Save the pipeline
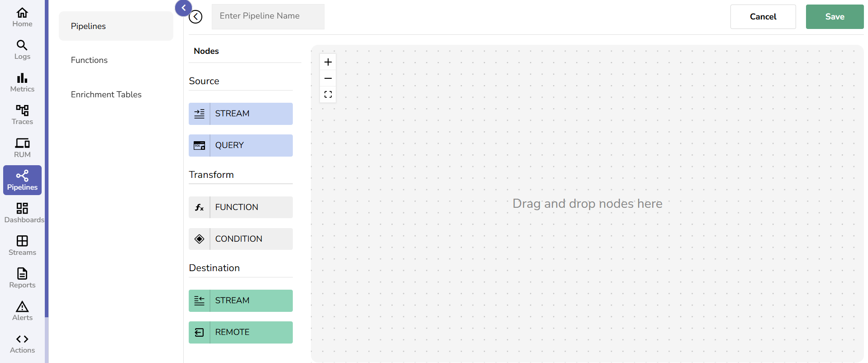This screenshot has height=363, width=868. click(834, 17)
